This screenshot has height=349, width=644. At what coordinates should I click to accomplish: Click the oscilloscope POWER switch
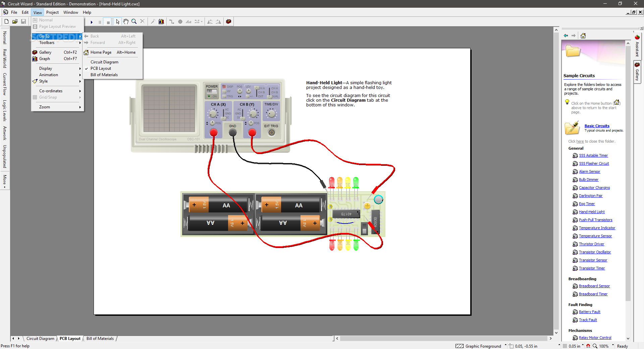[x=212, y=91]
